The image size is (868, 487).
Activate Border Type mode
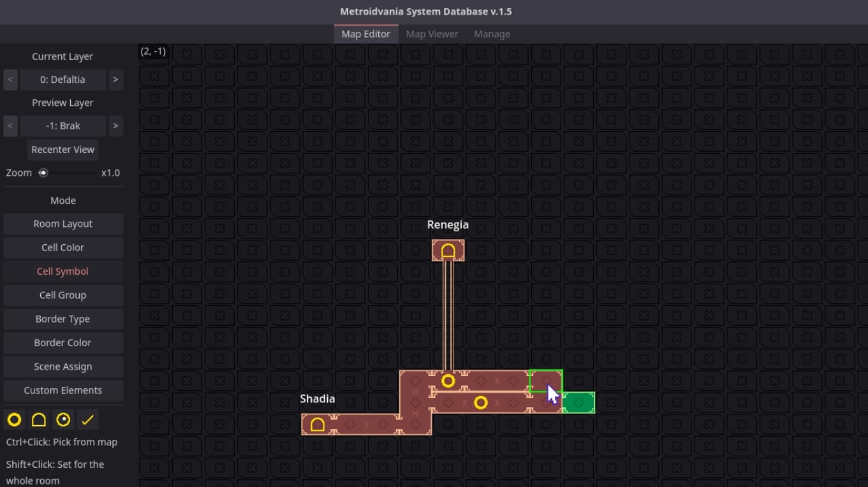(x=63, y=319)
